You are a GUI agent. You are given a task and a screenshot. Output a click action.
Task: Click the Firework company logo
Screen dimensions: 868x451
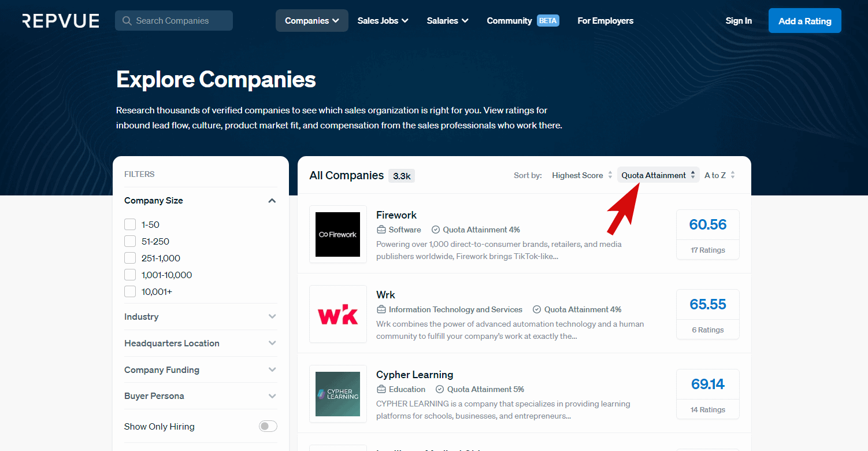point(338,234)
